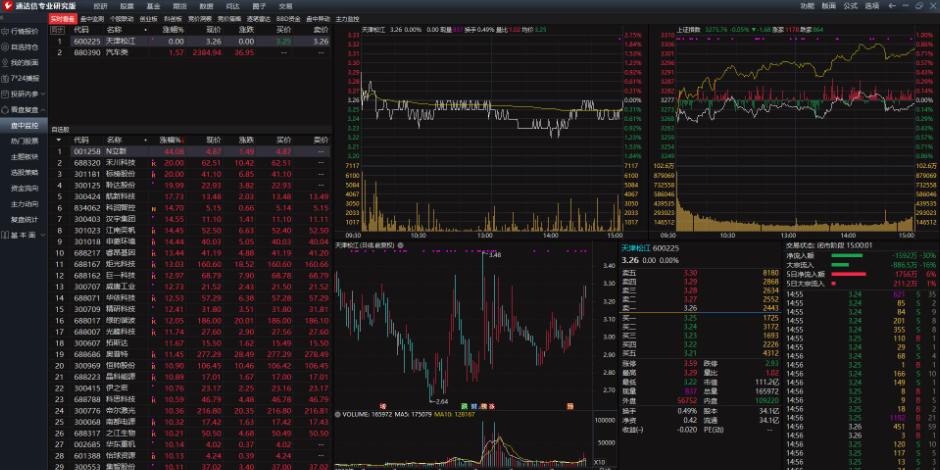The height and width of the screenshot is (470, 940).
Task: Click the 选项 button in title bar
Action: [872, 6]
